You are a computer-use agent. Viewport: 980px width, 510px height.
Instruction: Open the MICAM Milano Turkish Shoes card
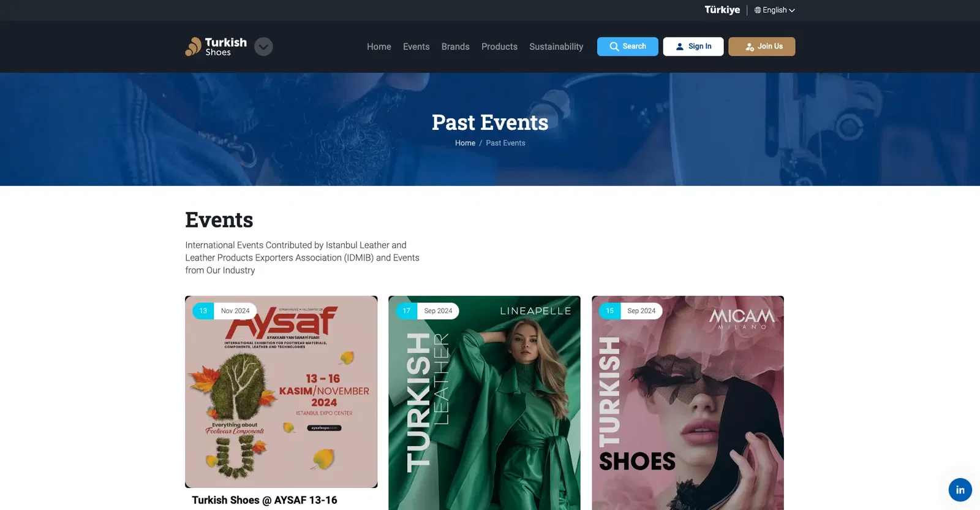[688, 403]
